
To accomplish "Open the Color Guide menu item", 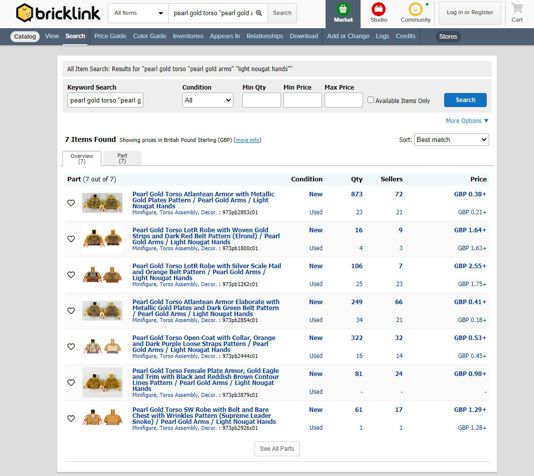I will click(x=150, y=36).
